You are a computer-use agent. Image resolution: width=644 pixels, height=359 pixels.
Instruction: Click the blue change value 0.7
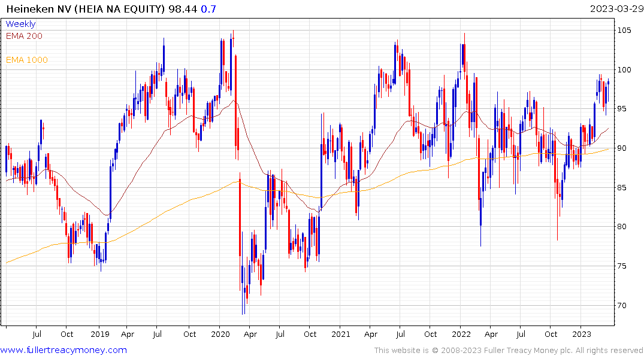[208, 8]
